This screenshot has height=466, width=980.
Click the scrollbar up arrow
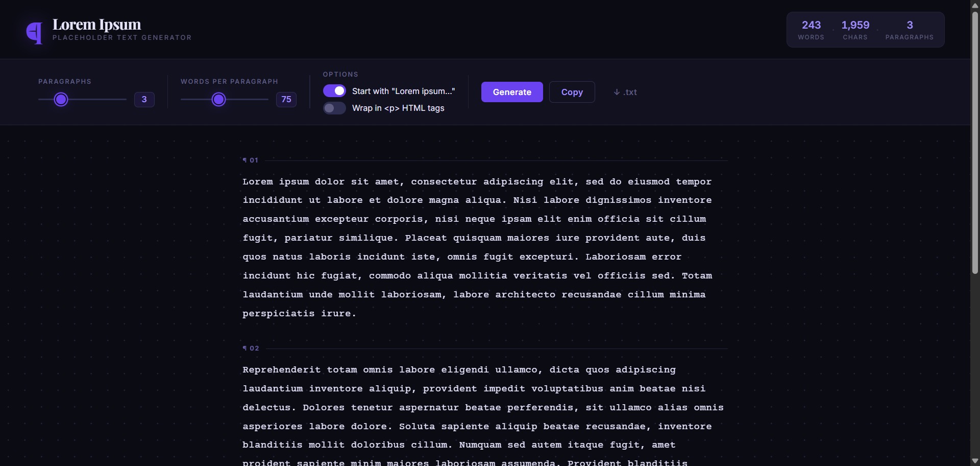tap(975, 5)
